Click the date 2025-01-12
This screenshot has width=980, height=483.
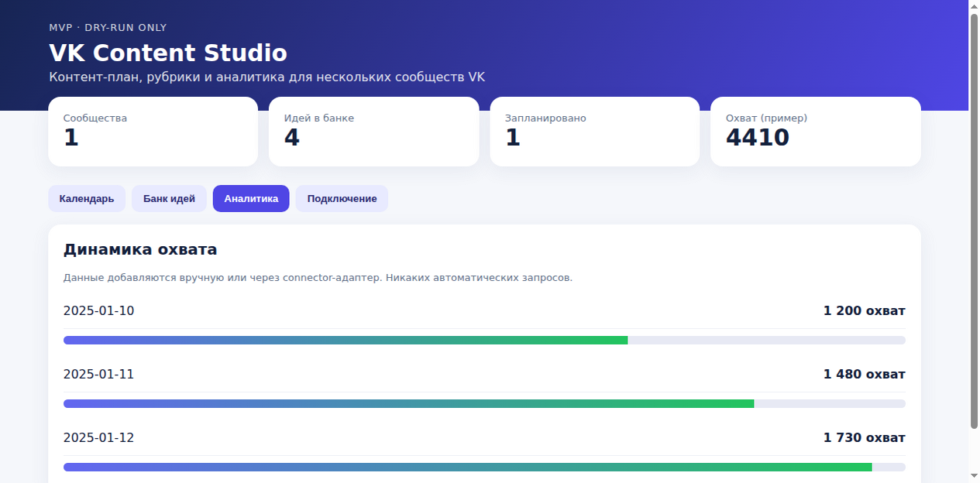coord(98,438)
